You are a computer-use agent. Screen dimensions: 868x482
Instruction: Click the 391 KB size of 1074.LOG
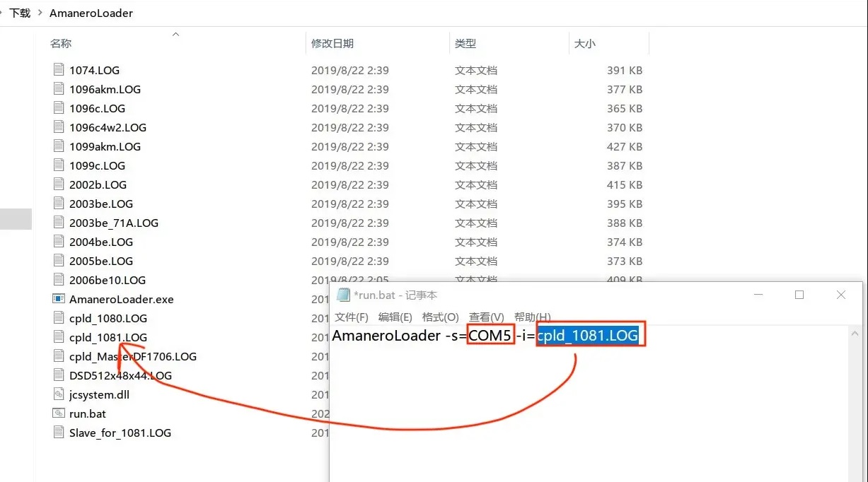coord(625,70)
